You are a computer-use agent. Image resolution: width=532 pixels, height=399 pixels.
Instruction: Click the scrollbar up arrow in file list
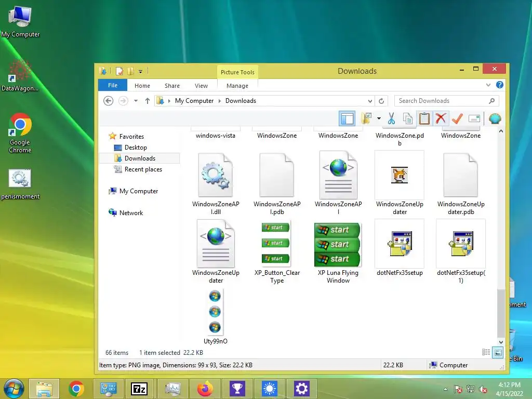tap(501, 131)
